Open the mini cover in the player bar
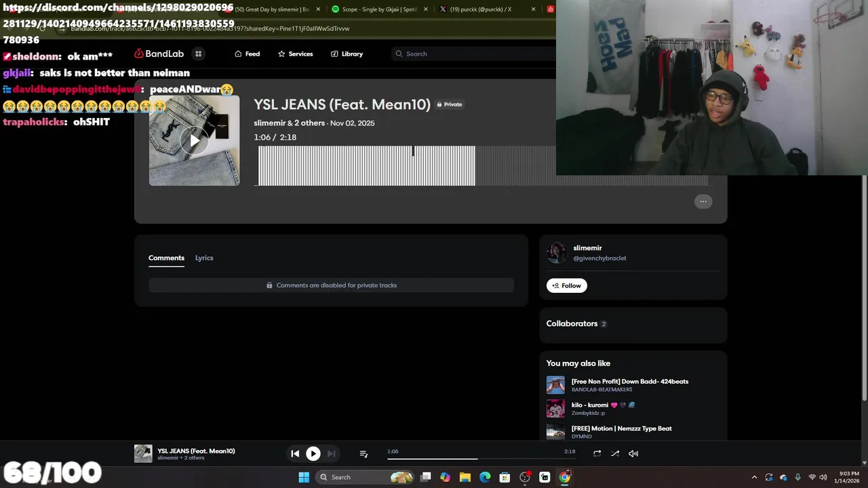Image resolution: width=868 pixels, height=488 pixels. click(143, 453)
